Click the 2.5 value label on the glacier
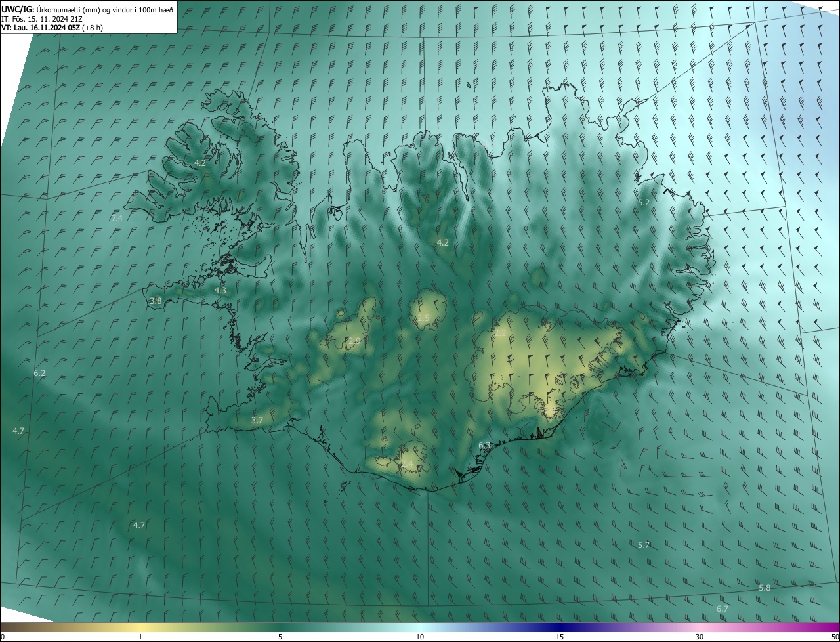 [423, 318]
